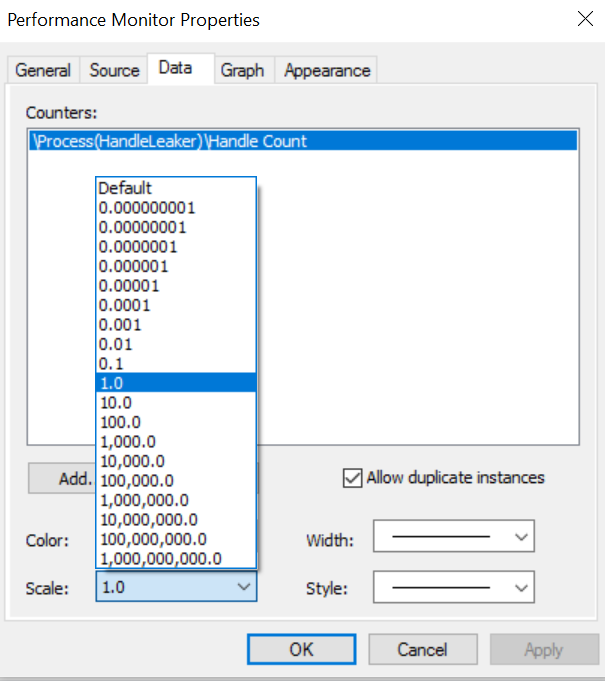Select scale 0.001 from the list
This screenshot has height=681, width=605.
120,324
